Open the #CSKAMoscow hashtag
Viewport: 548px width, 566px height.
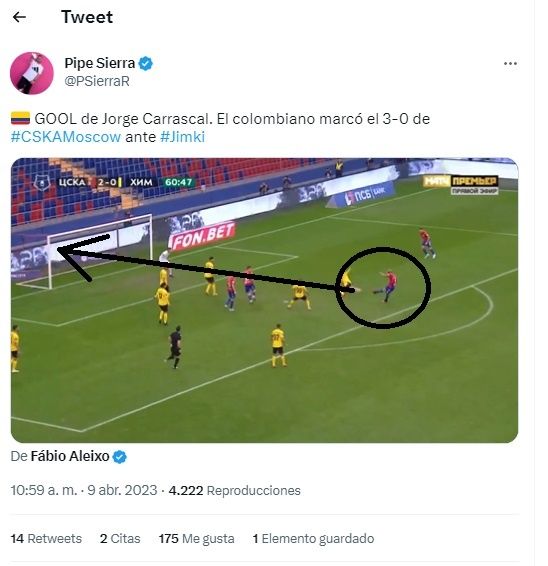tap(66, 137)
